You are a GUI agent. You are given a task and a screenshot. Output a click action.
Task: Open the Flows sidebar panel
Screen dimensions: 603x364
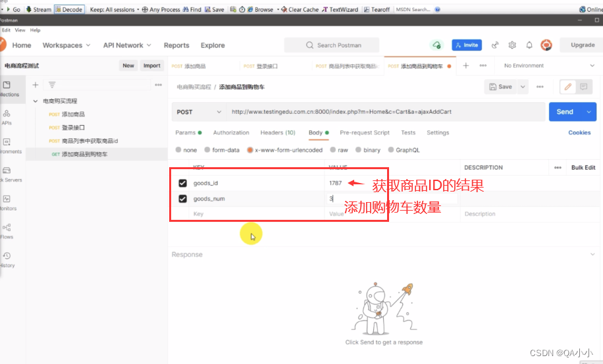tap(7, 231)
